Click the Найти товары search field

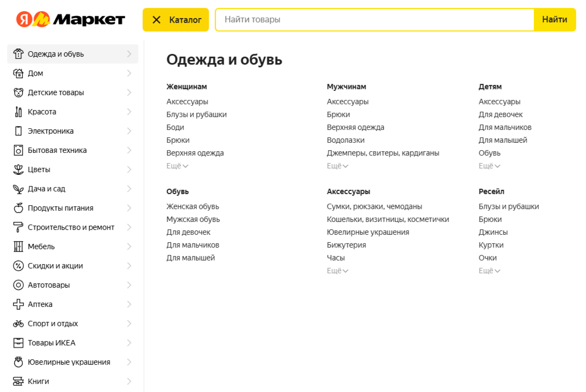pyautogui.click(x=373, y=19)
